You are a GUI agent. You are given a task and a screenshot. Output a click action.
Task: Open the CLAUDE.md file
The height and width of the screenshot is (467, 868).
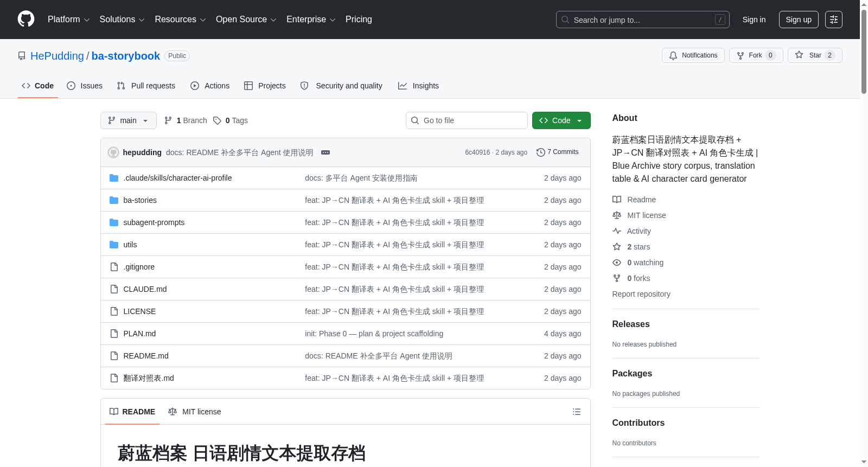click(x=145, y=289)
